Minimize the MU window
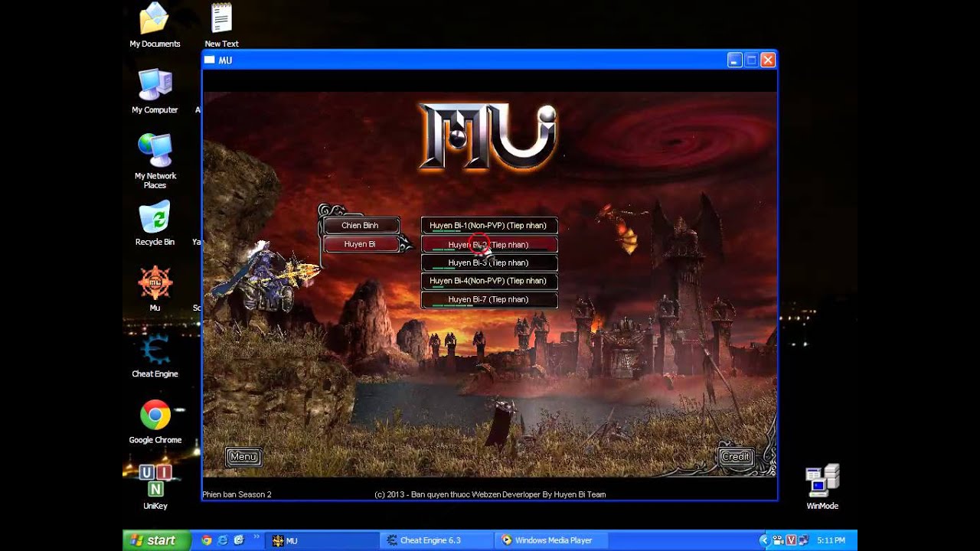 tap(734, 60)
